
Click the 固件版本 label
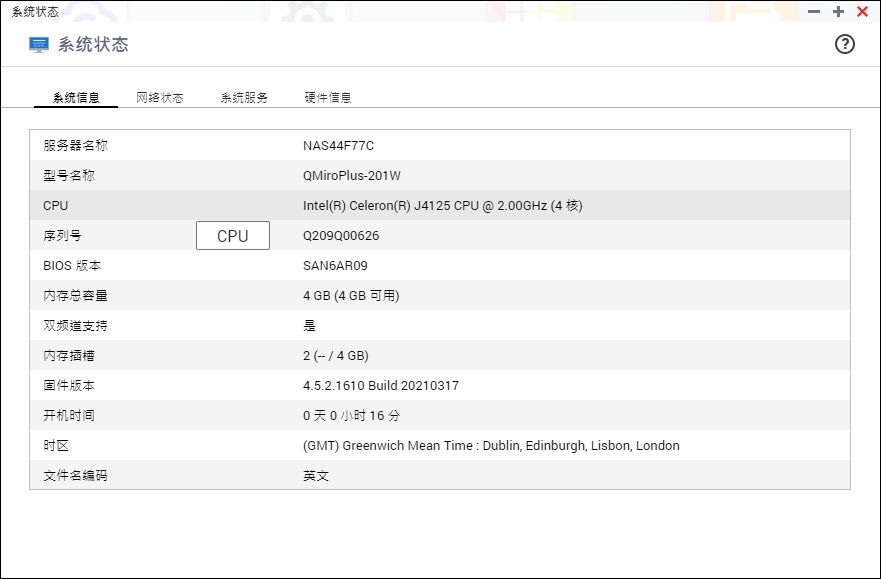[69, 386]
